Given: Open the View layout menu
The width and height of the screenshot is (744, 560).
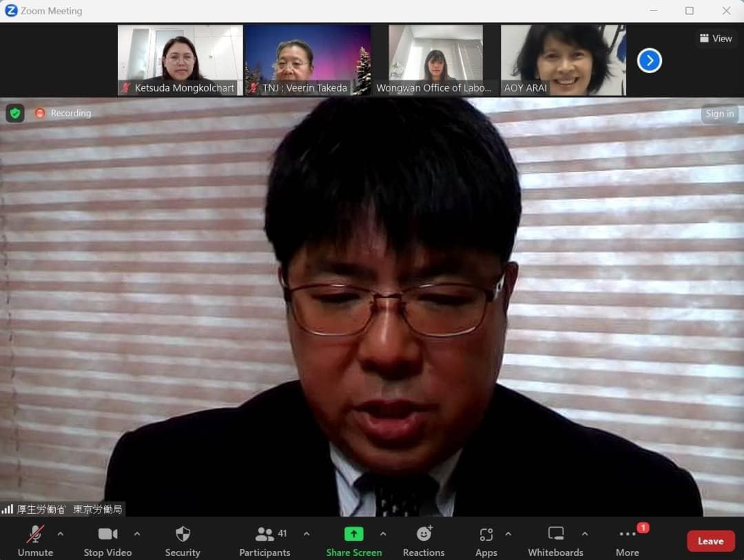Looking at the screenshot, I should tap(716, 39).
